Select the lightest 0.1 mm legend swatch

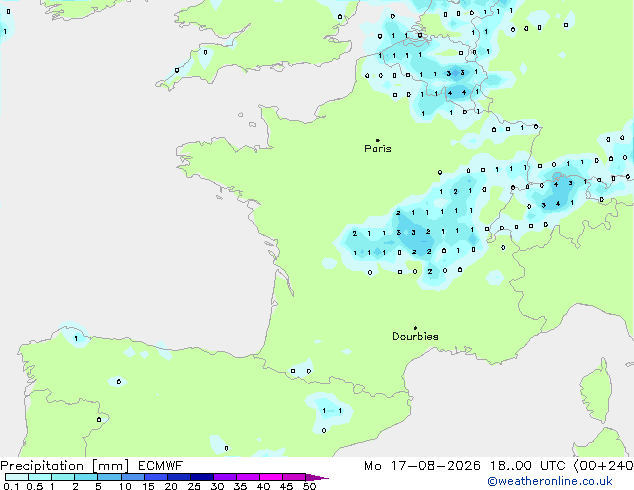click(17, 477)
